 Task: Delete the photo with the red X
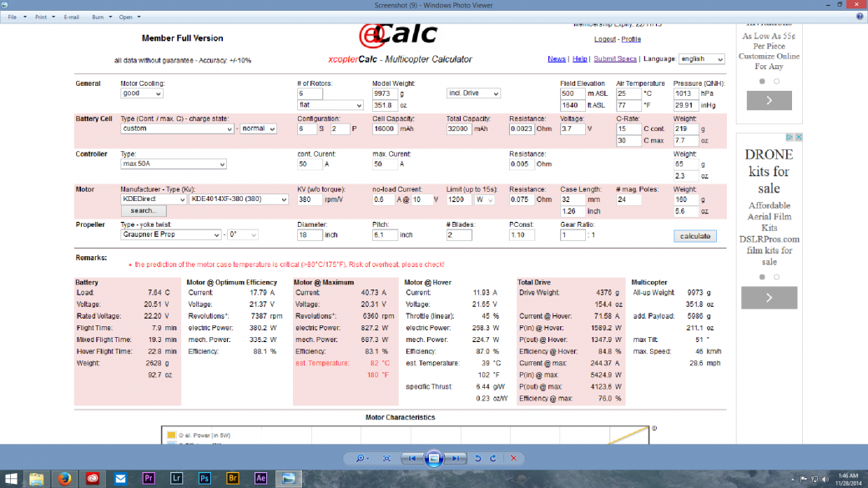(x=513, y=458)
